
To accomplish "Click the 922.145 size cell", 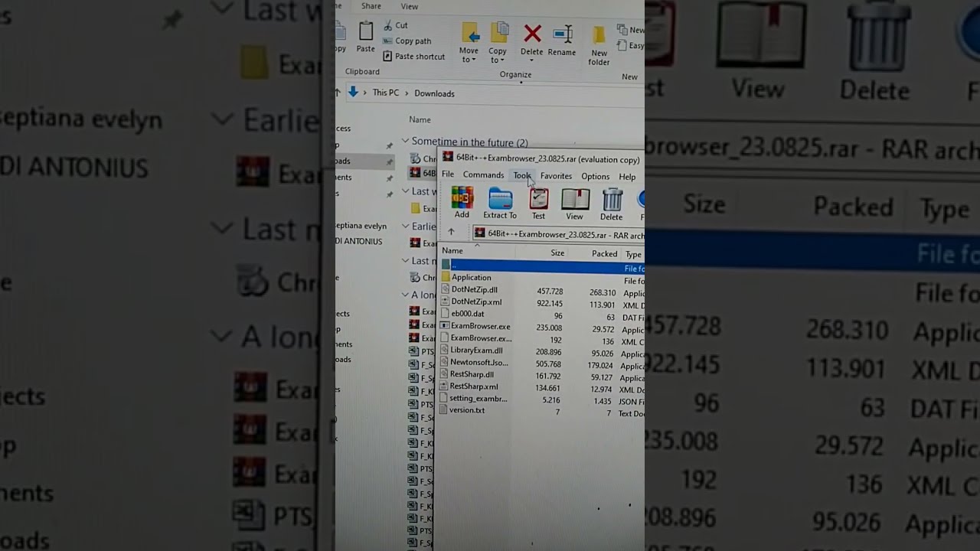I will coord(550,304).
